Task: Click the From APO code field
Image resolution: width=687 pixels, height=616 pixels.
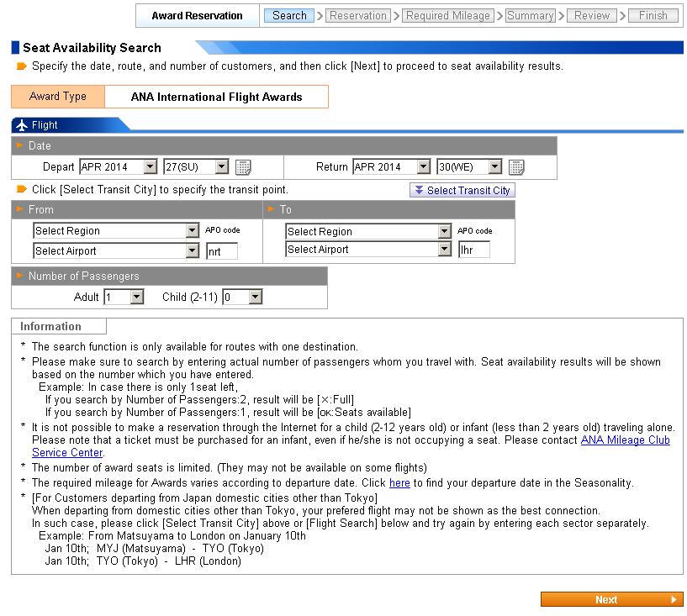Action: point(222,250)
